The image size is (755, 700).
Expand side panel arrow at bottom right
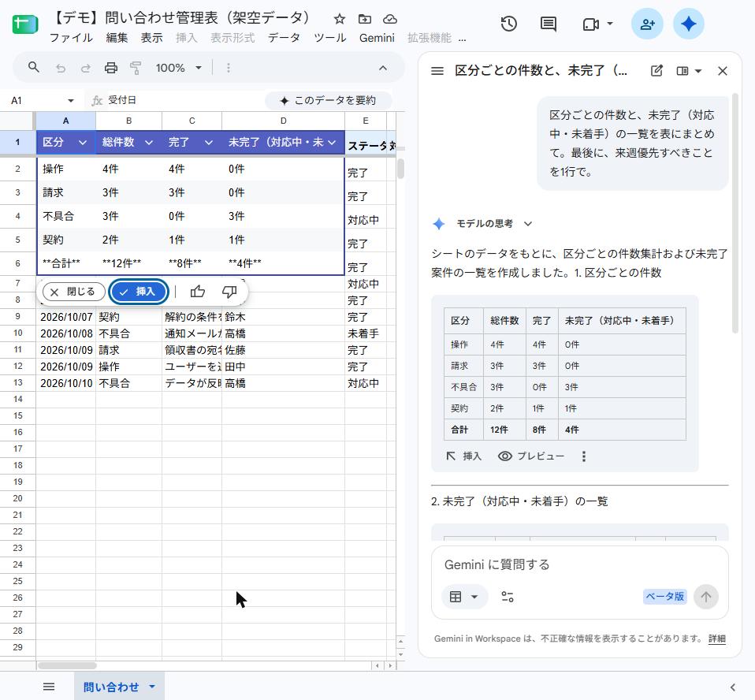[x=732, y=687]
